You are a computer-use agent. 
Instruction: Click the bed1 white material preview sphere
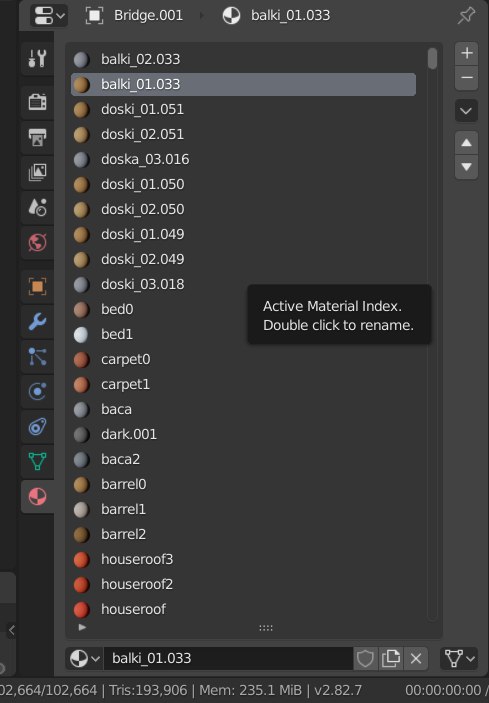(81, 334)
